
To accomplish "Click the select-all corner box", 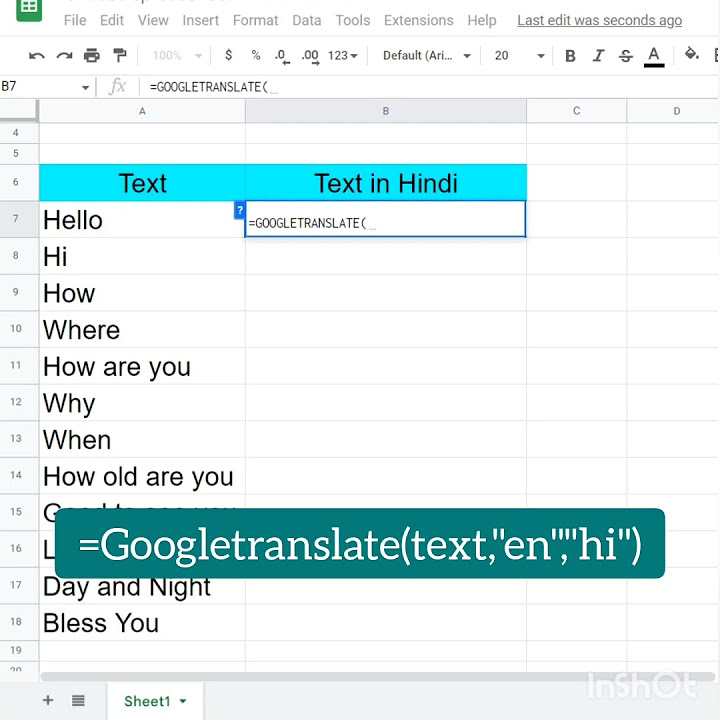I will coord(19,111).
